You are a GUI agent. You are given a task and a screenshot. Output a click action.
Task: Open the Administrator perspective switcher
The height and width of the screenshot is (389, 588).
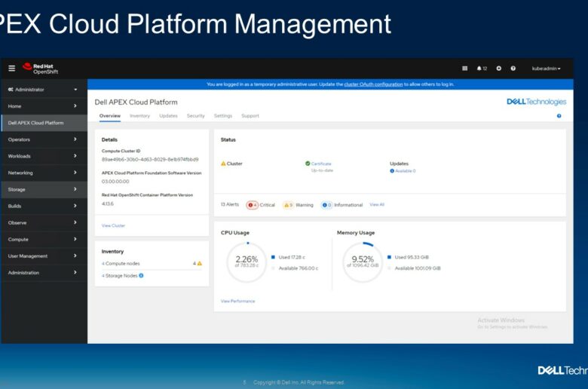pos(44,89)
